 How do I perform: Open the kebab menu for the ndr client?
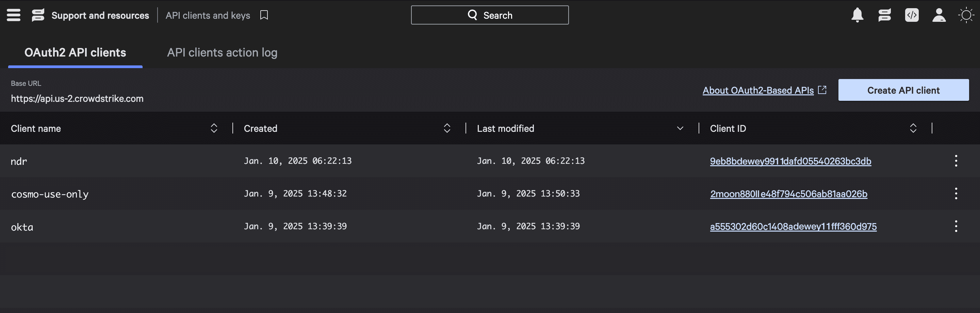click(957, 161)
